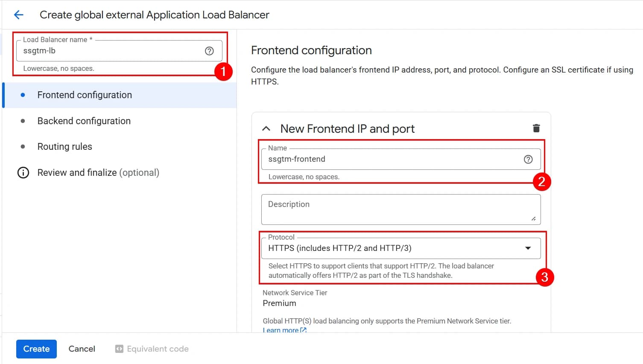This screenshot has width=643, height=364.
Task: Cancel the load balancer creation
Action: (82, 349)
